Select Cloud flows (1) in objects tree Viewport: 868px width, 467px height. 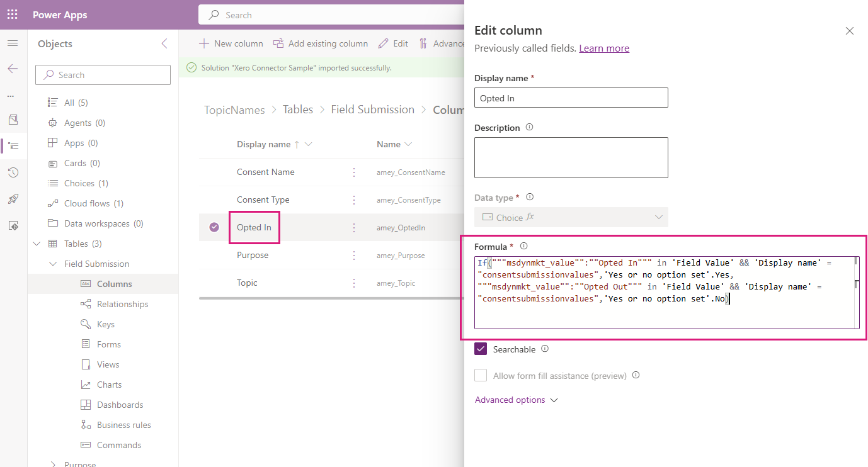94,203
